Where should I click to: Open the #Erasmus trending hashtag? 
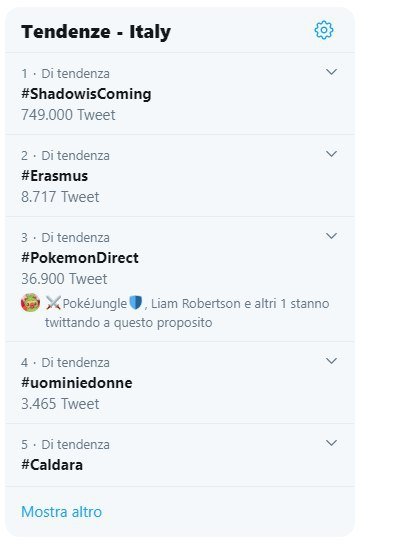(54, 176)
